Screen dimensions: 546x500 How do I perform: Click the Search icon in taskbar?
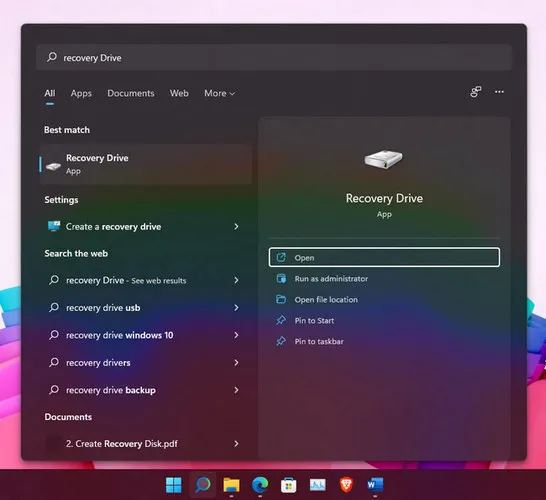point(203,485)
